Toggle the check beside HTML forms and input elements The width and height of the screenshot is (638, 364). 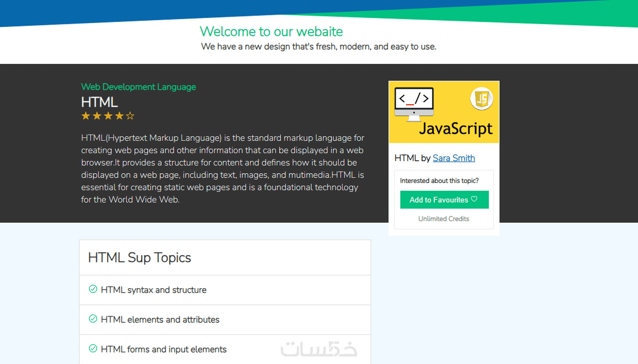coord(93,348)
